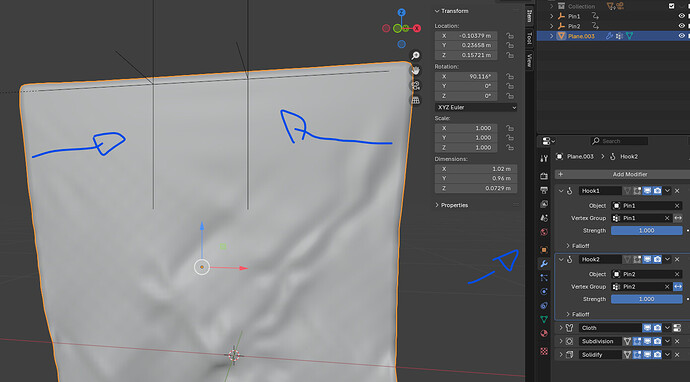The image size is (690, 382).
Task: Remove the Solidify modifier with its X
Action: tap(677, 355)
